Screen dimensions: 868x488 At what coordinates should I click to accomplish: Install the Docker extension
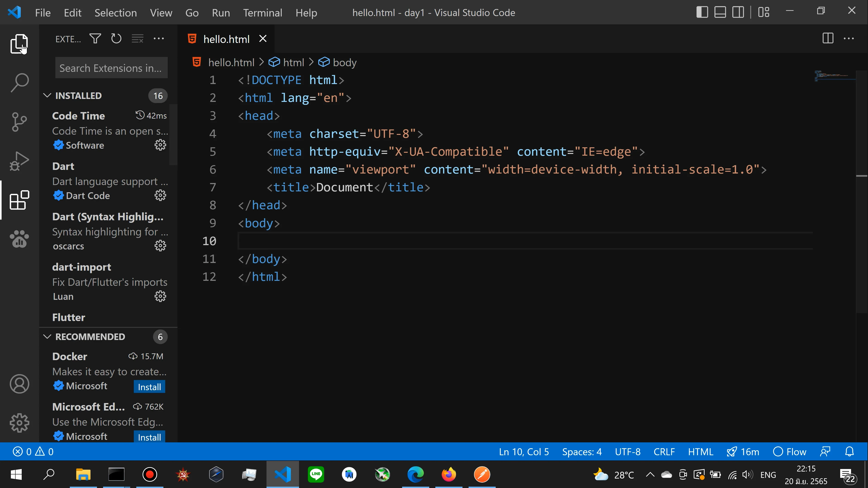pos(149,387)
